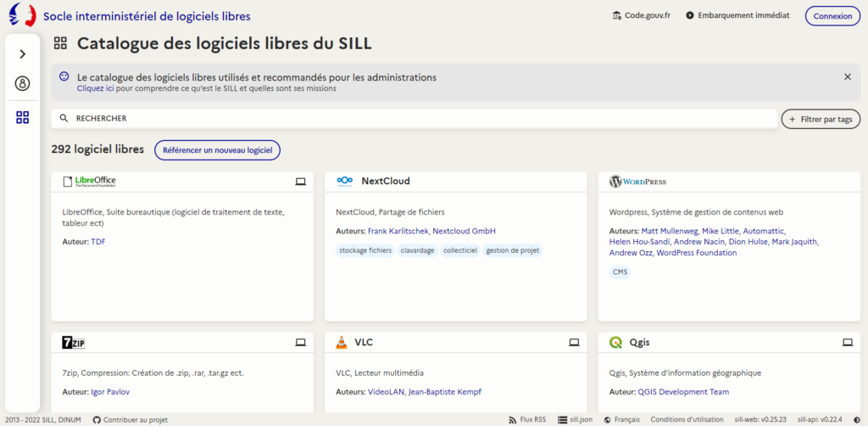The width and height of the screenshot is (868, 426).
Task: Click the magnifier search icon
Action: tap(64, 119)
